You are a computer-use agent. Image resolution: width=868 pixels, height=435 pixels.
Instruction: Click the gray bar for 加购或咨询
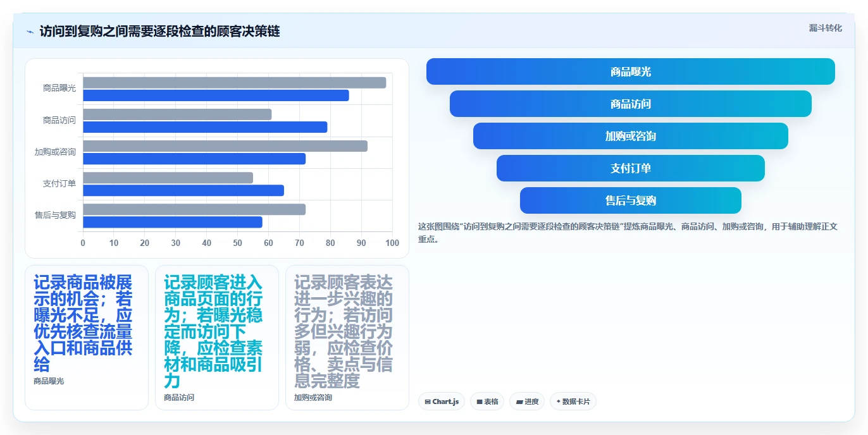(225, 146)
